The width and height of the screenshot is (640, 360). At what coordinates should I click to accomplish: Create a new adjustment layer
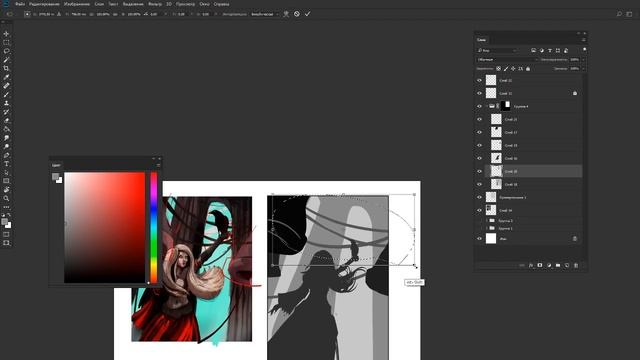pyautogui.click(x=549, y=265)
